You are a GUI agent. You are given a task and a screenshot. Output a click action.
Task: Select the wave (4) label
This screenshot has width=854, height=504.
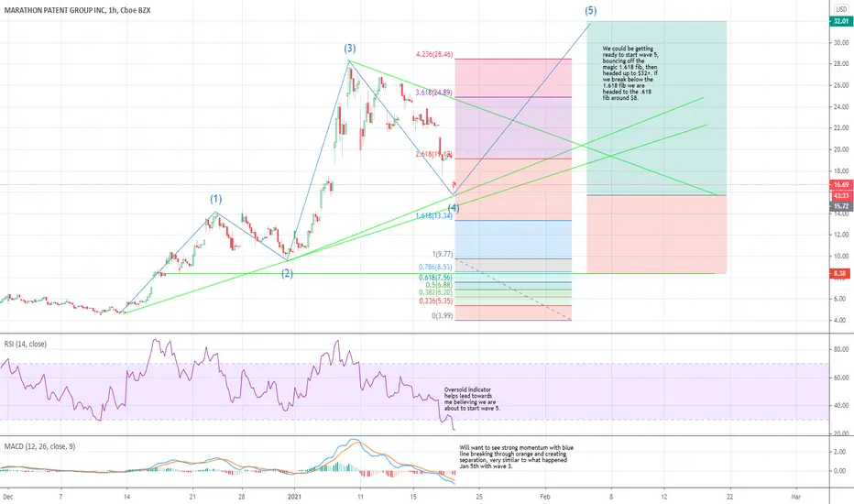(454, 208)
